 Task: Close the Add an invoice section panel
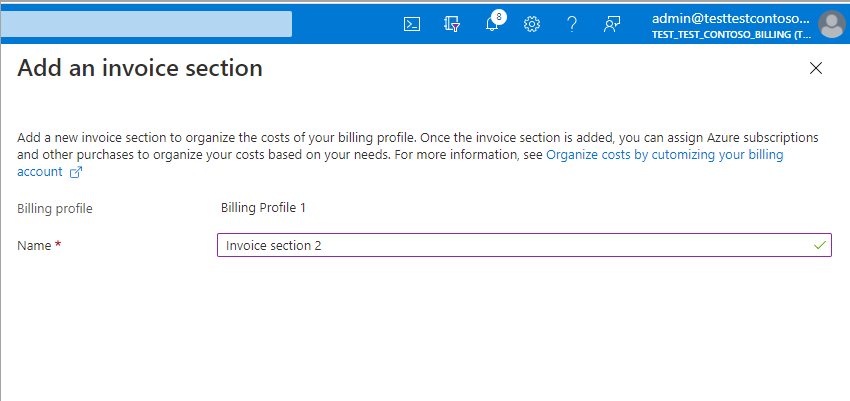(816, 68)
